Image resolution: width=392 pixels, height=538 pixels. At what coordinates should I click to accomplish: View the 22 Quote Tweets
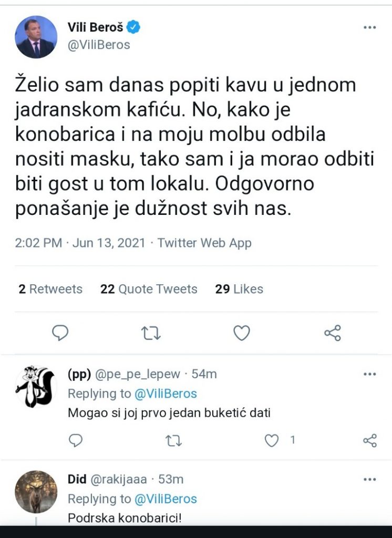tap(149, 289)
